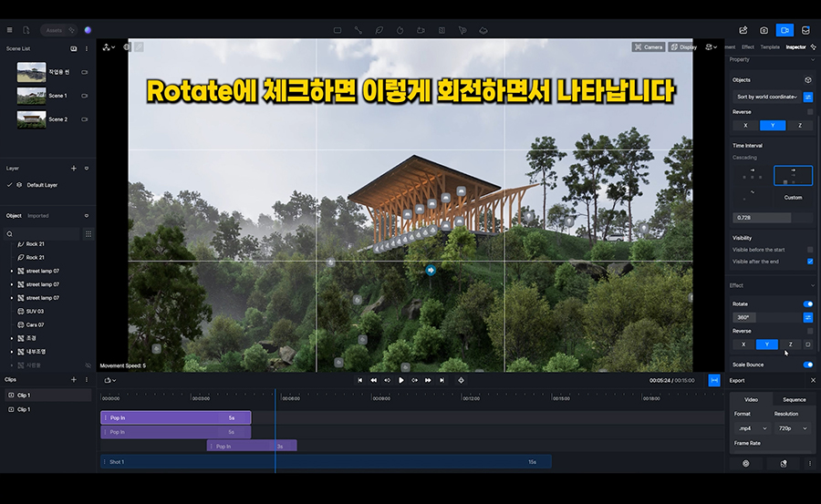Expand the 내부조명 group
Image resolution: width=821 pixels, height=504 pixels.
(x=12, y=352)
